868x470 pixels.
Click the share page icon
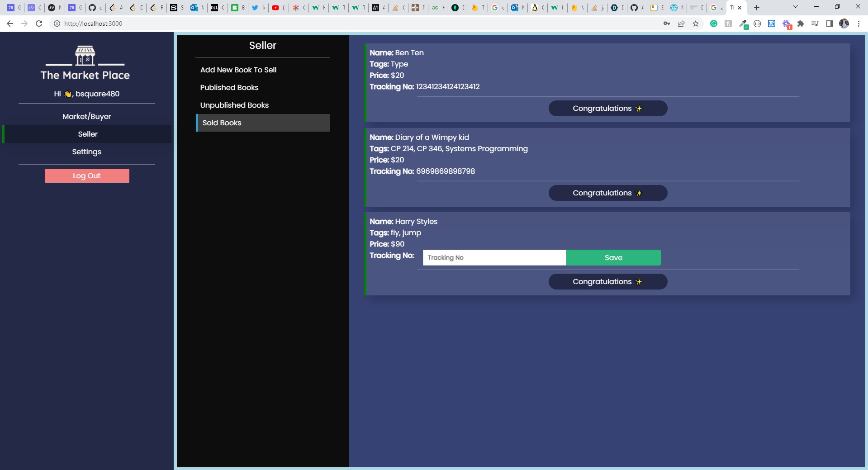click(681, 24)
